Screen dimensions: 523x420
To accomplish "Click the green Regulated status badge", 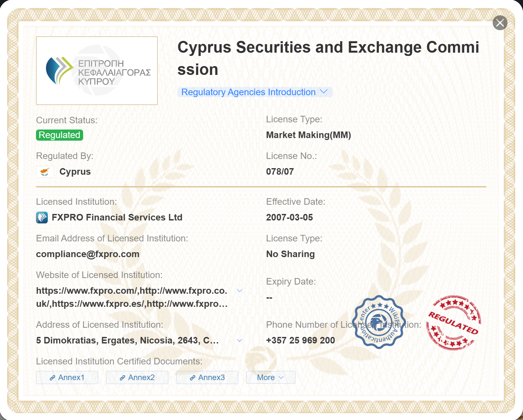I will click(x=60, y=135).
